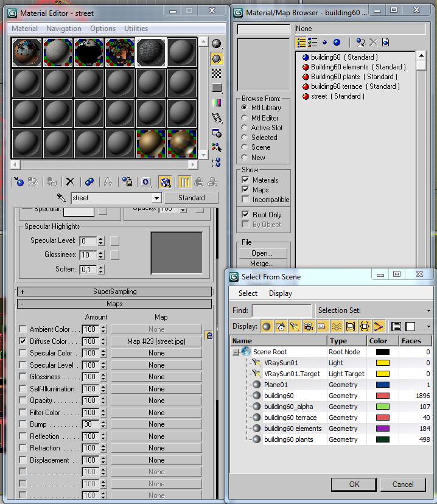
Task: Click into the Find input field
Action: 282,310
